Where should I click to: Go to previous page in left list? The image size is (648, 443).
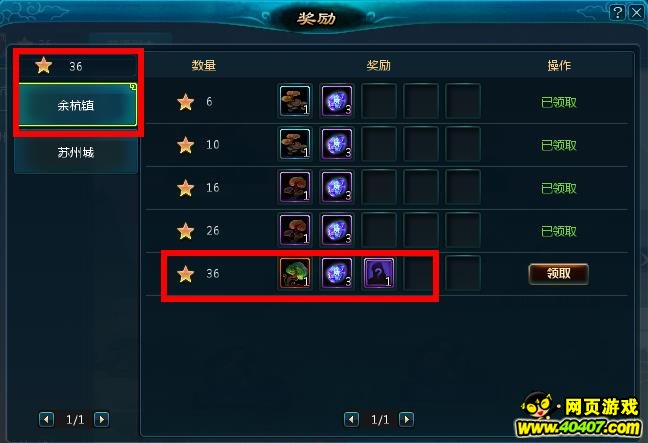tap(46, 419)
